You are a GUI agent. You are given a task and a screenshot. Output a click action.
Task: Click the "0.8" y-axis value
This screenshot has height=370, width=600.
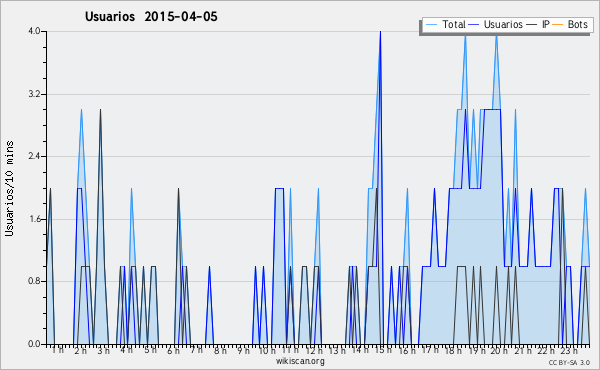click(34, 281)
